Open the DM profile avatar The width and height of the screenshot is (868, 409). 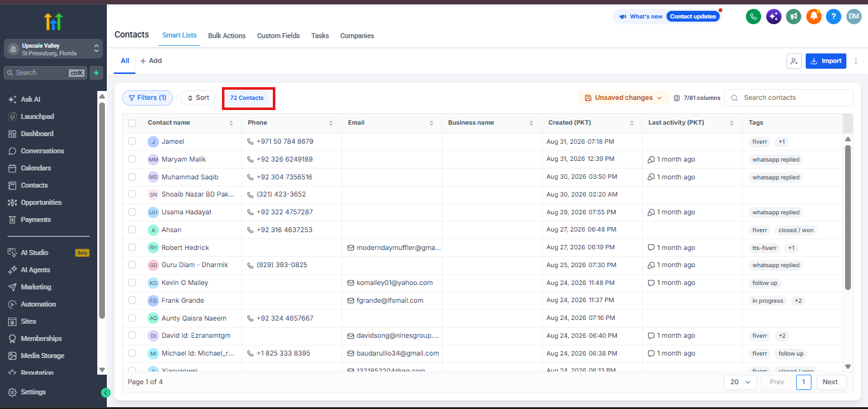(854, 17)
